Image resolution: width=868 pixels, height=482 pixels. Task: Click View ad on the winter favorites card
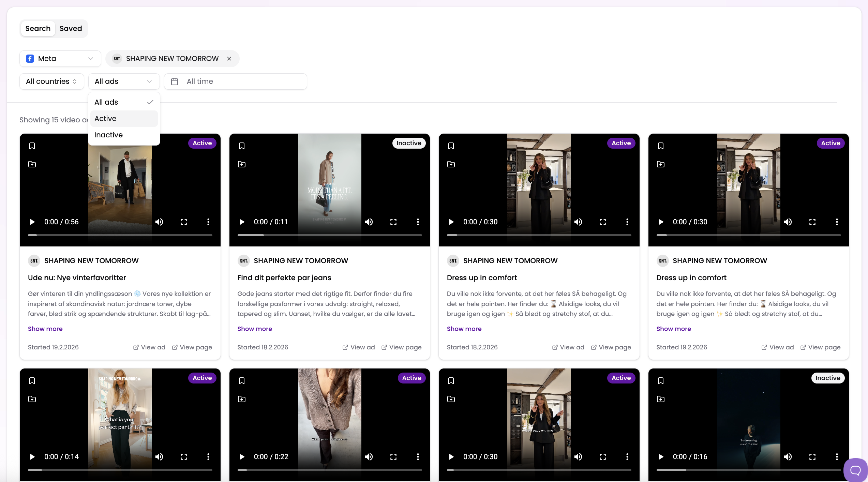tap(149, 347)
